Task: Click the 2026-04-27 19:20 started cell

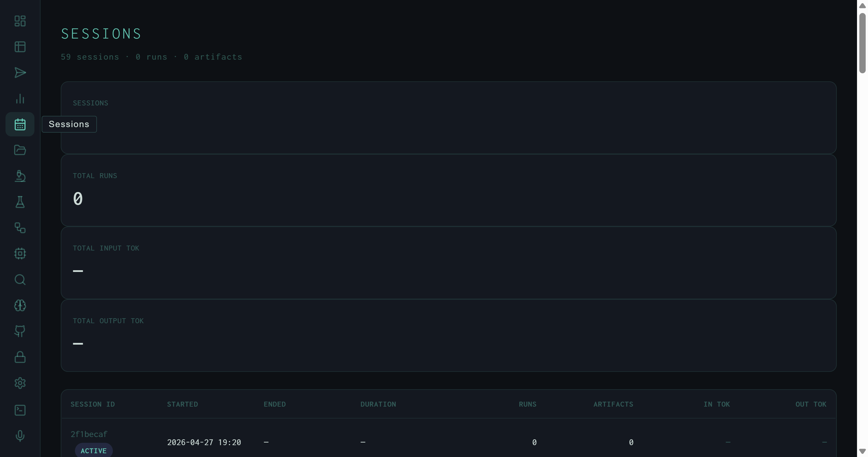Action: pyautogui.click(x=204, y=442)
